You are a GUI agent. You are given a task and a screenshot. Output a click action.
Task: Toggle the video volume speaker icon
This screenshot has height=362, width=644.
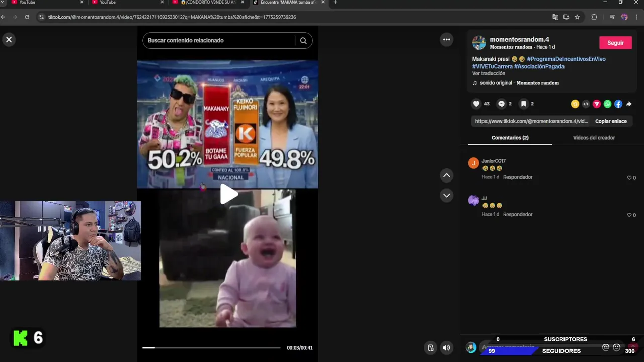[446, 347]
